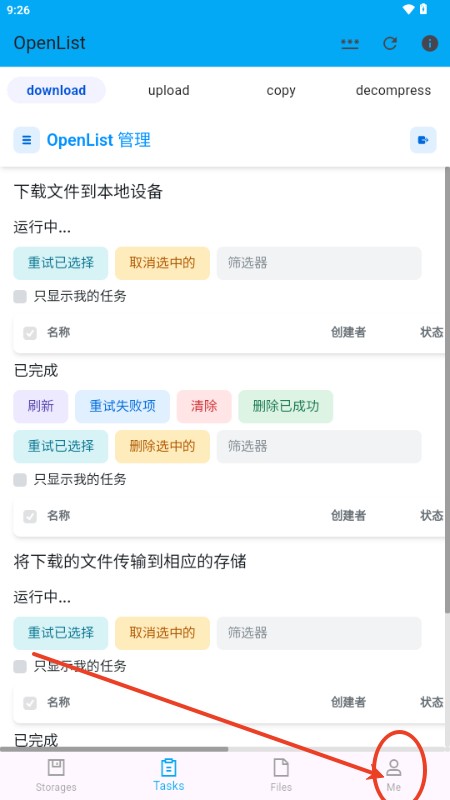
Task: Click the logout icon at header right
Action: [423, 140]
